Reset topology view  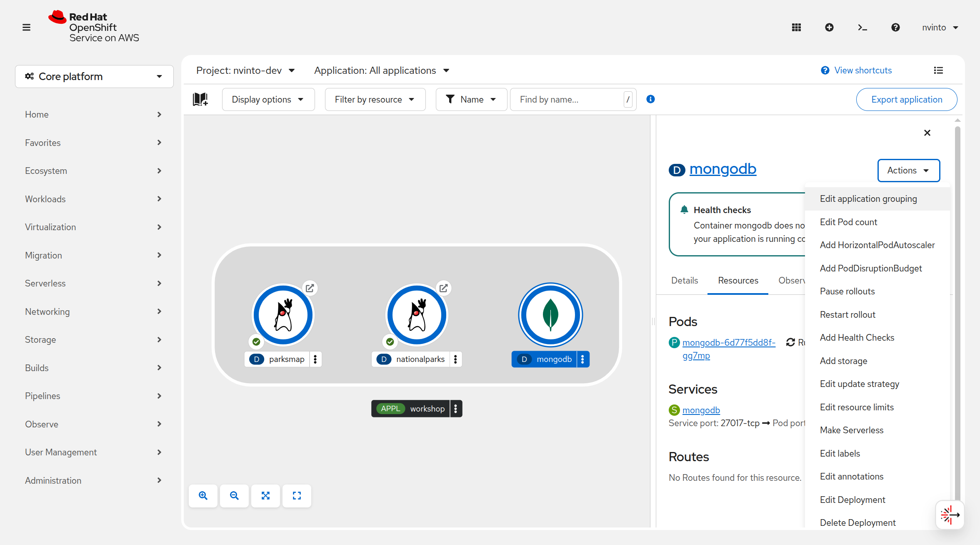[297, 496]
